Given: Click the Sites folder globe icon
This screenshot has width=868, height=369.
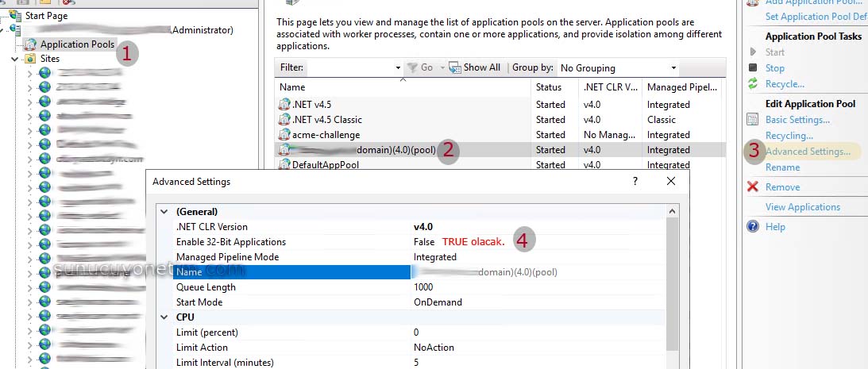Looking at the screenshot, I should tap(30, 59).
